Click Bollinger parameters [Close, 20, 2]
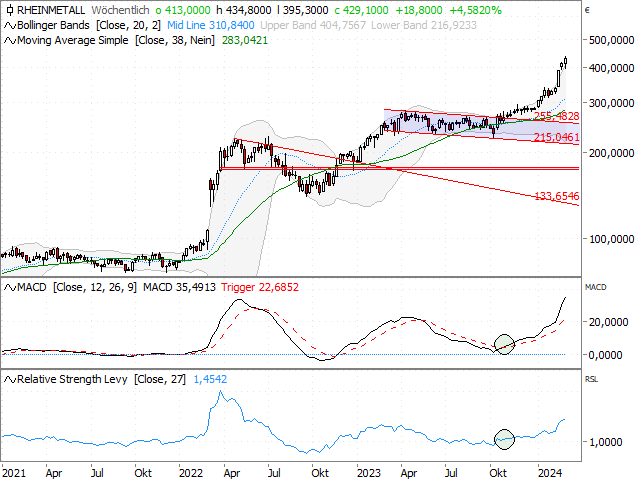 tap(129, 25)
